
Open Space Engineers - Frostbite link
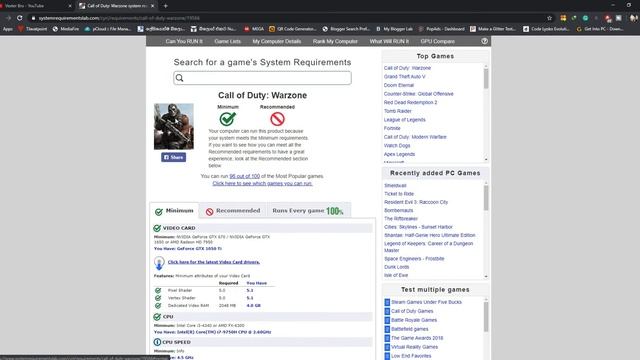tap(414, 259)
